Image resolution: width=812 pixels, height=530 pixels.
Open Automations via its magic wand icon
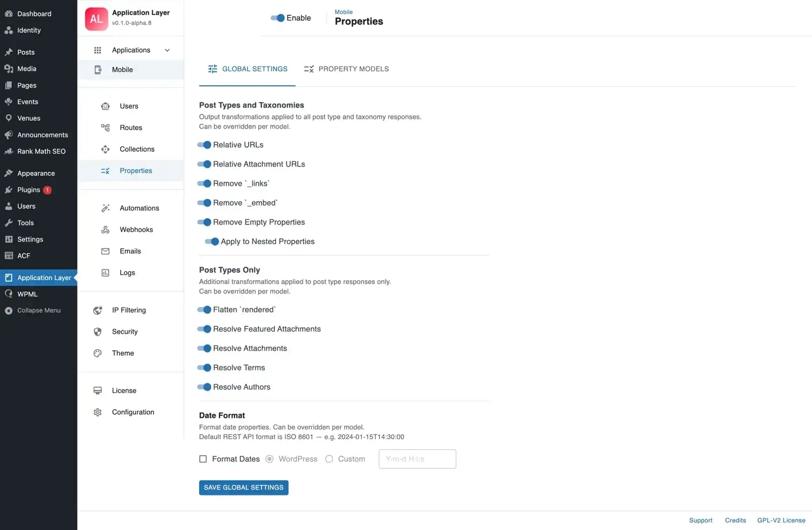pyautogui.click(x=105, y=208)
